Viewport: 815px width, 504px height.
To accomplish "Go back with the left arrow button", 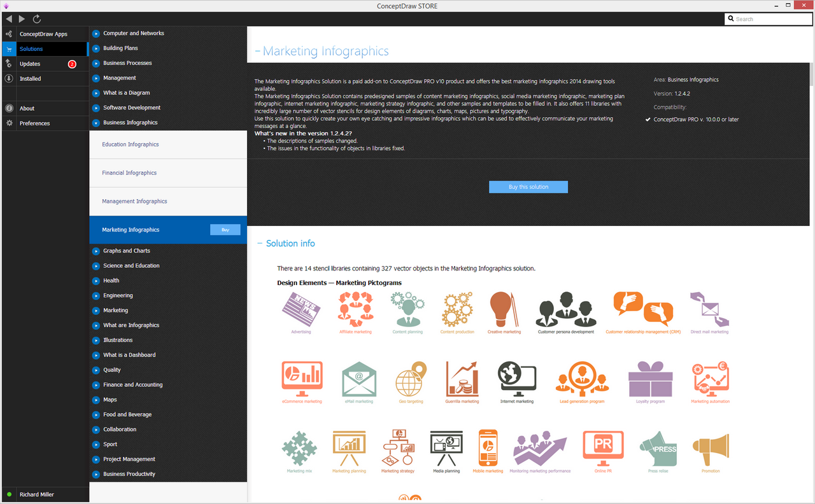I will 8,19.
